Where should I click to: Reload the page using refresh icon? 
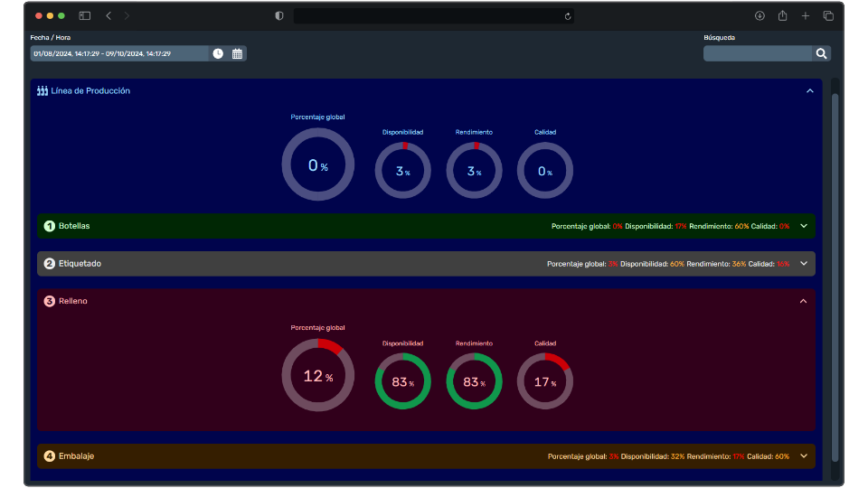(568, 16)
